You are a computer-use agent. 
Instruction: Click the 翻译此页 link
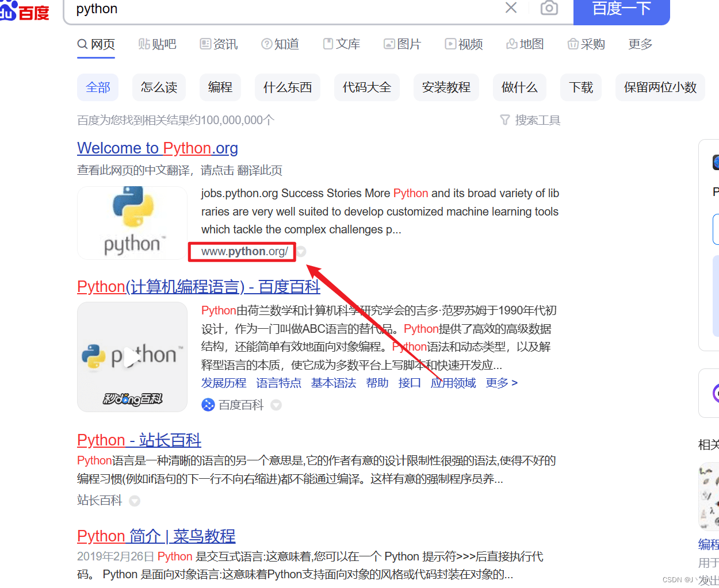click(x=260, y=170)
